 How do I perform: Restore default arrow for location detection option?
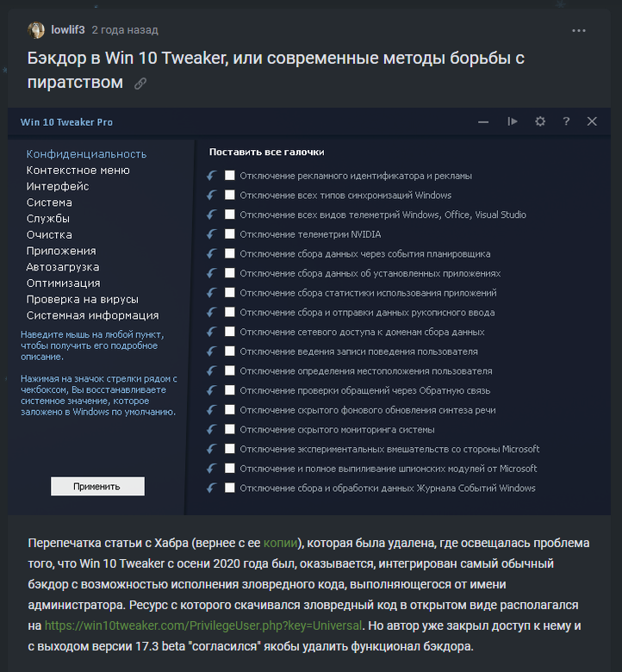click(211, 370)
